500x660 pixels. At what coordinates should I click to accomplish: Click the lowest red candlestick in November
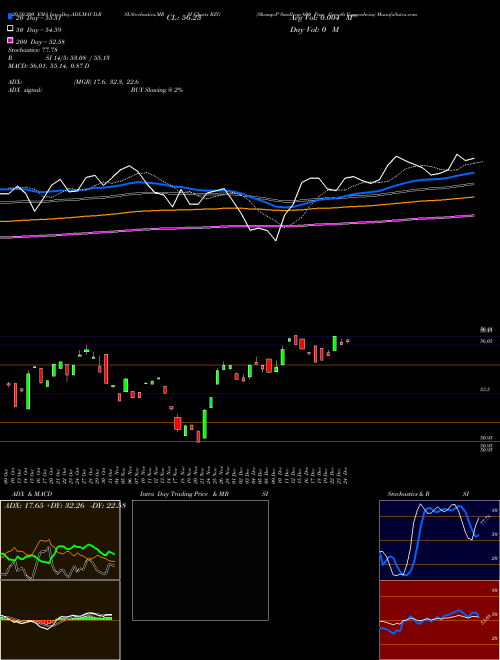[198, 436]
